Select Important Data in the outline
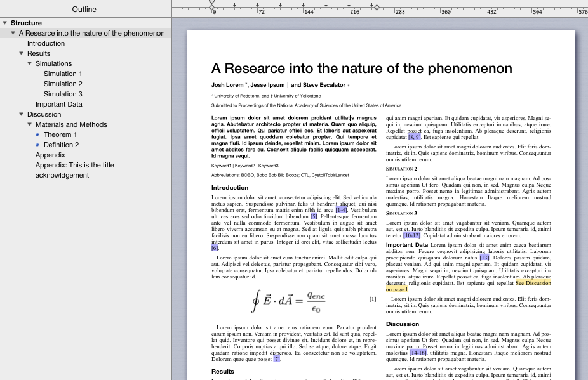The image size is (588, 380). click(x=58, y=104)
